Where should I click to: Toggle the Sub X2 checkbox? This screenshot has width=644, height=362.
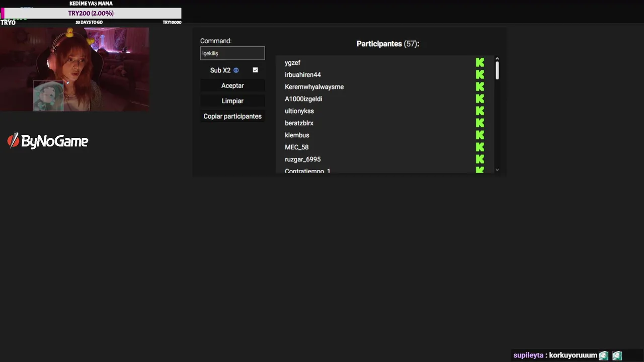[255, 70]
